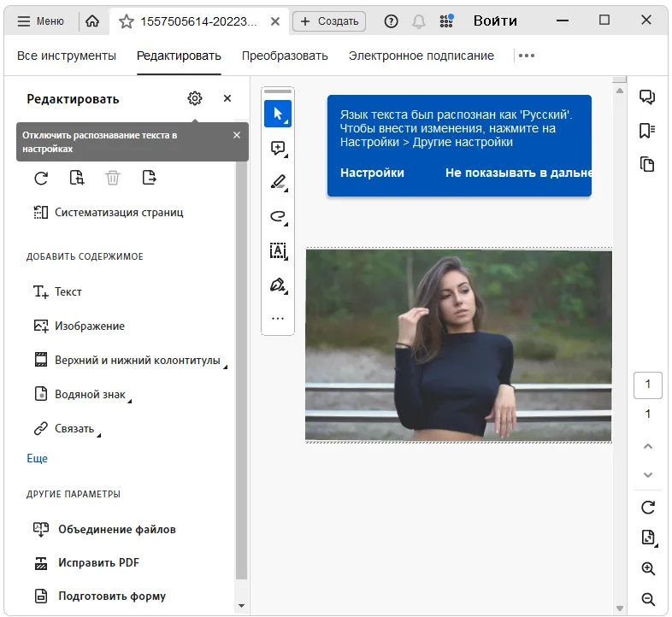Close the 1557505614-20223 document tab
The image size is (672, 617).
(275, 21)
